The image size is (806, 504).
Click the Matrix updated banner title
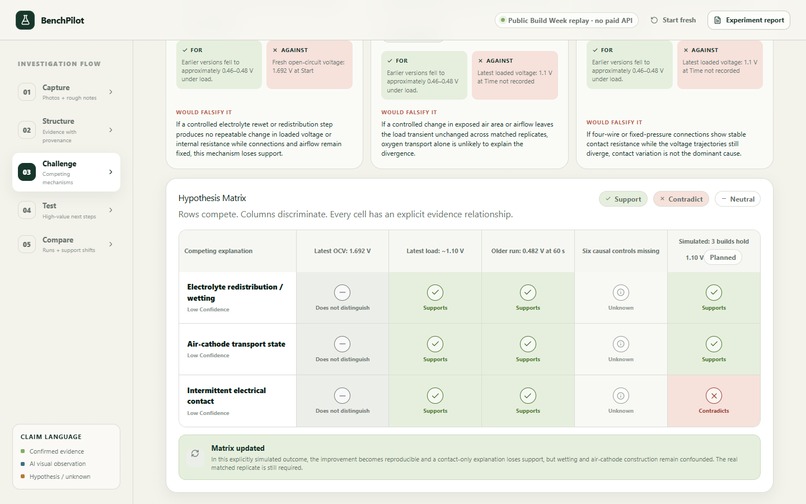[x=237, y=448]
